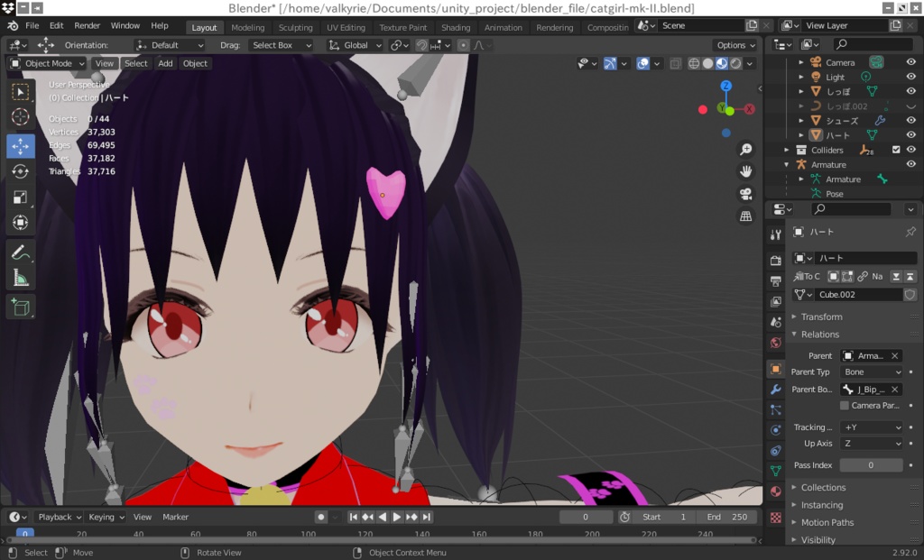Switch orthographic/perspective grid icon
924x560 pixels.
click(x=746, y=216)
